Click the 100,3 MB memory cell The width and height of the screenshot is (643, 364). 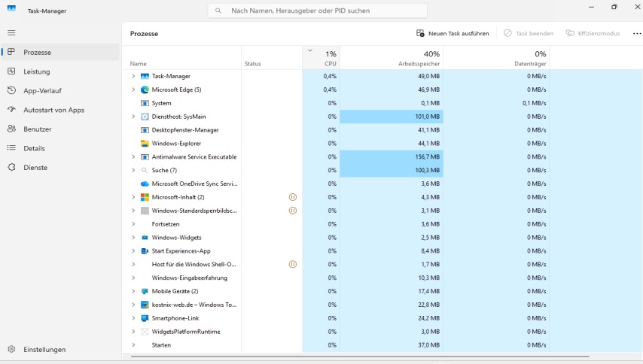point(392,170)
